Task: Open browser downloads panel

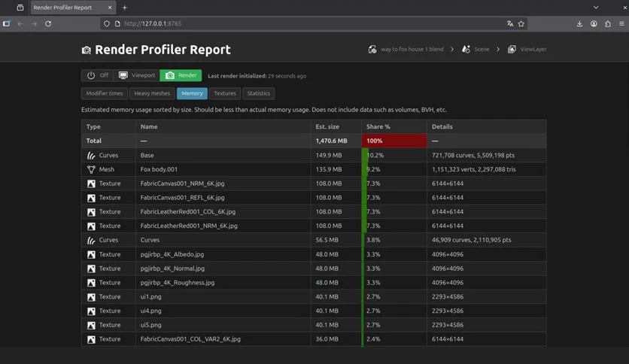Action: 579,23
